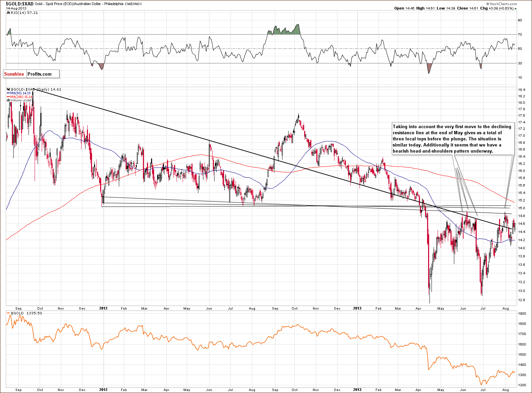Screen dimensions: 532x393
Task: Click the candlestick icon beside $GOLD:$XAD (Daily)
Action: tap(8, 90)
